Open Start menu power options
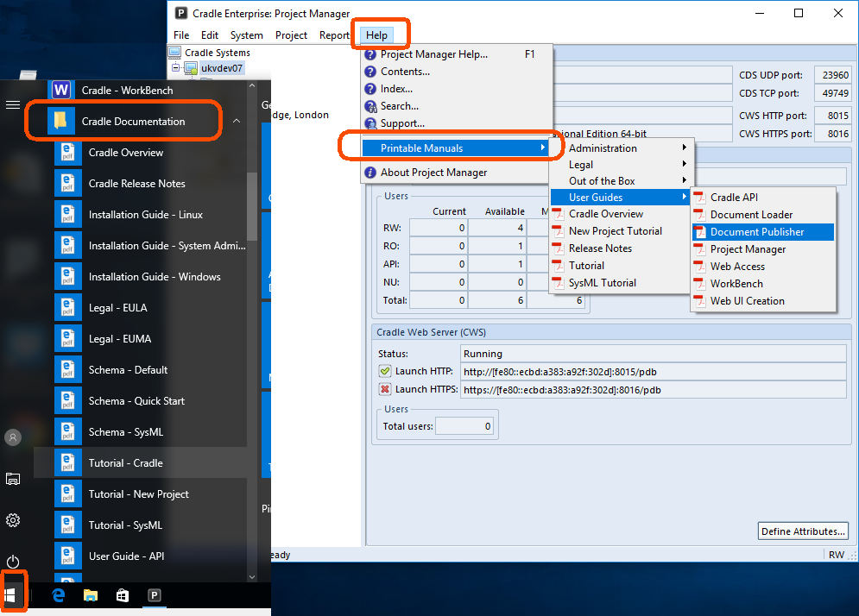The image size is (859, 616). coord(13,562)
